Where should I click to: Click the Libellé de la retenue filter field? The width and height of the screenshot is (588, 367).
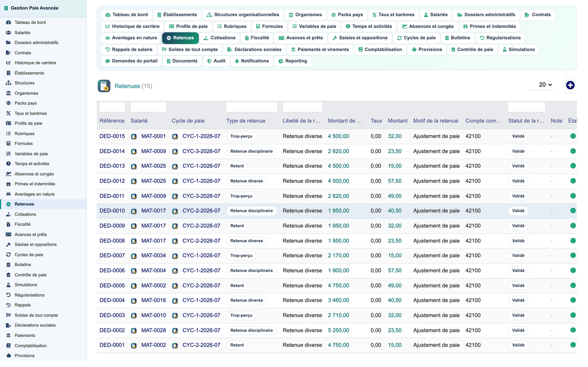click(302, 107)
